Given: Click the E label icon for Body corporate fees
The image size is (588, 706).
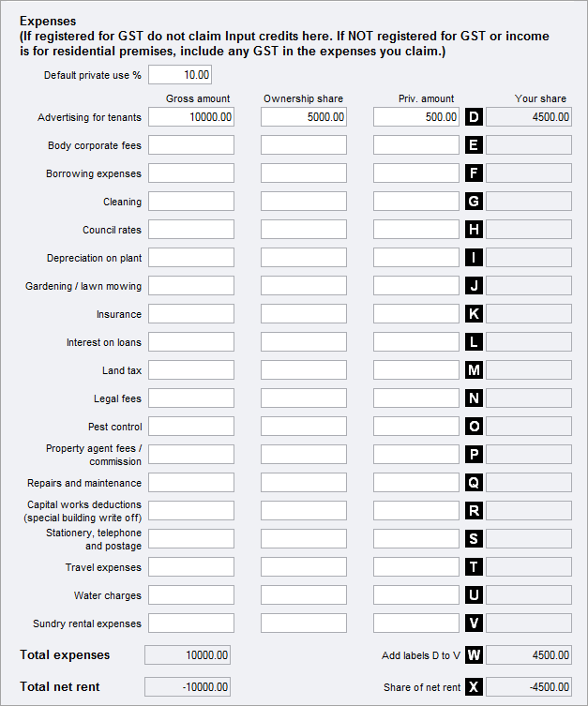Looking at the screenshot, I should pos(474,145).
